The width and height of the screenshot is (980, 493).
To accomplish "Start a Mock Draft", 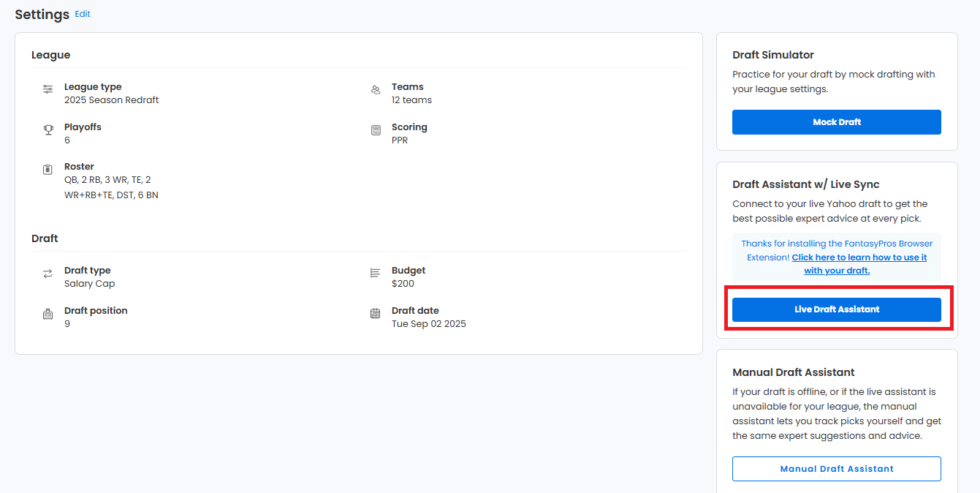I will tap(837, 122).
